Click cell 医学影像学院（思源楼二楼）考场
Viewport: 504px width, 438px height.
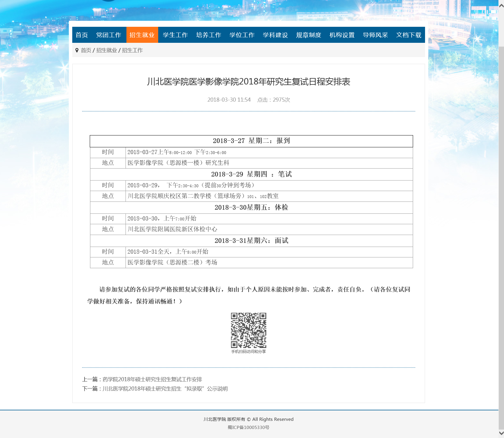pos(269,263)
